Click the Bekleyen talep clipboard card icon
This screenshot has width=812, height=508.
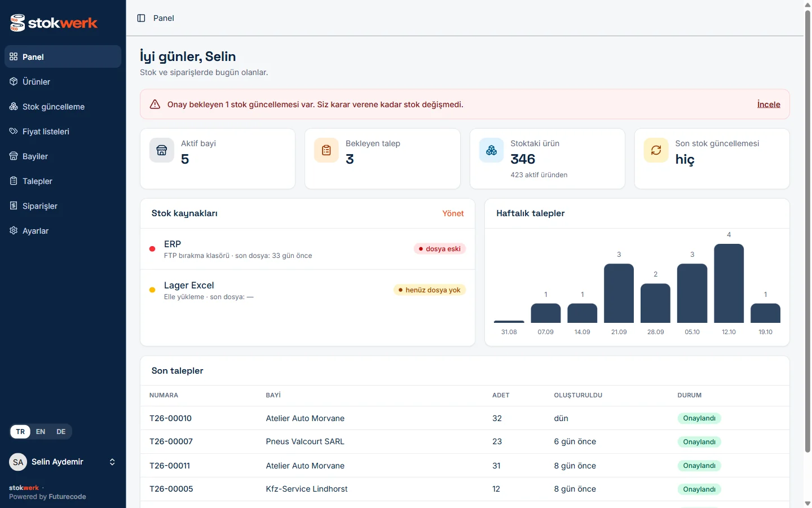(x=326, y=150)
